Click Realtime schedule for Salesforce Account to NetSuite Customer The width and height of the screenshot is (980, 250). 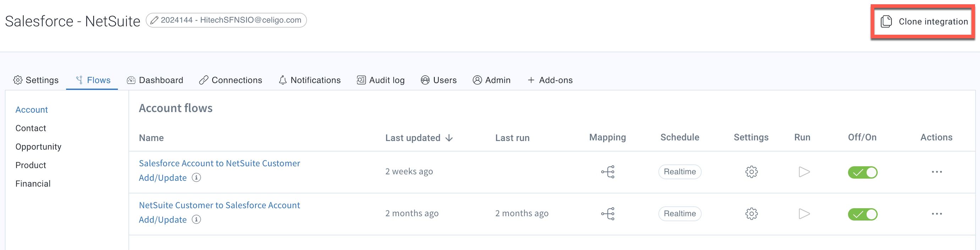[x=680, y=172]
